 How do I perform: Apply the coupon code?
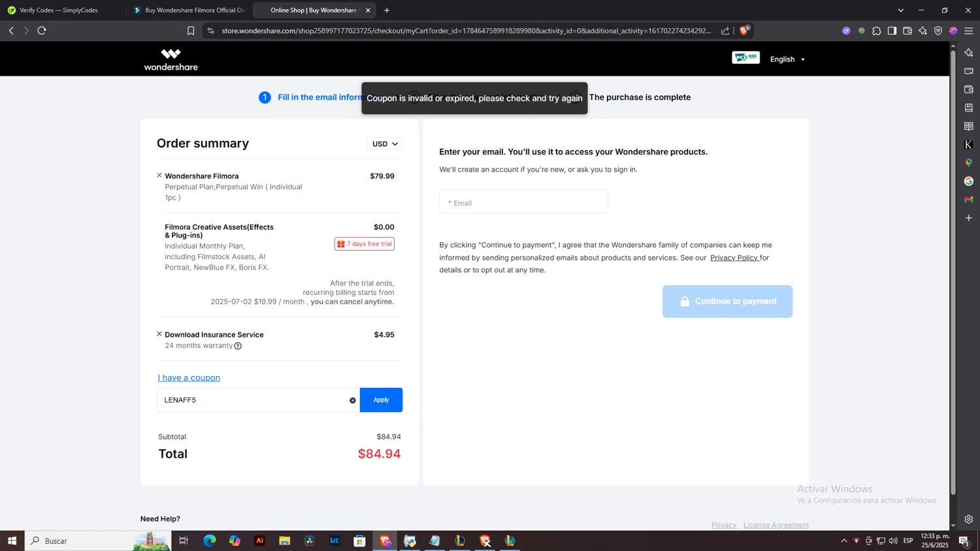click(x=381, y=400)
